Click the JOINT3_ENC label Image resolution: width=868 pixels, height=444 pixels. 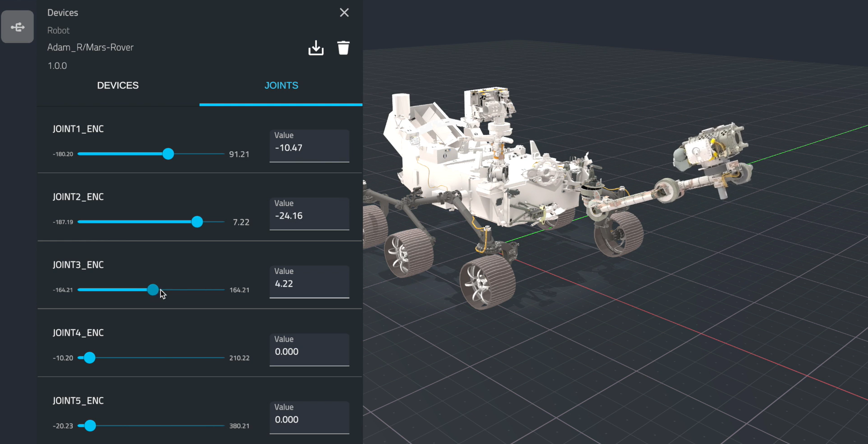(x=78, y=265)
